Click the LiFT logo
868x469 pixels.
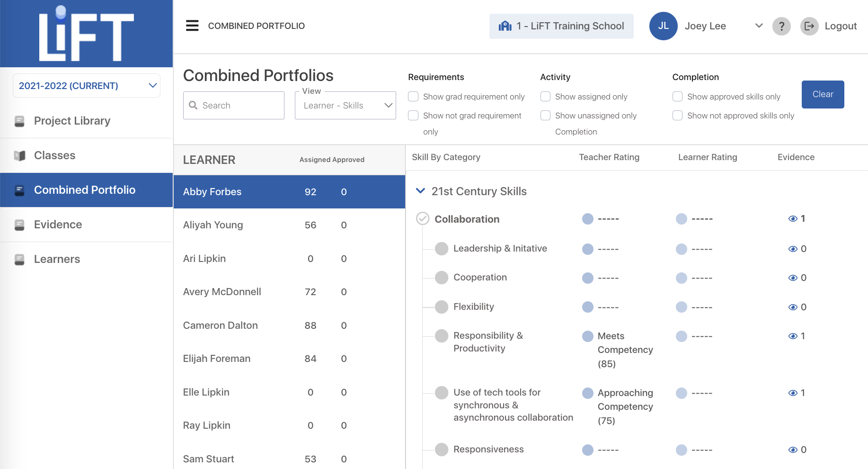pos(87,34)
